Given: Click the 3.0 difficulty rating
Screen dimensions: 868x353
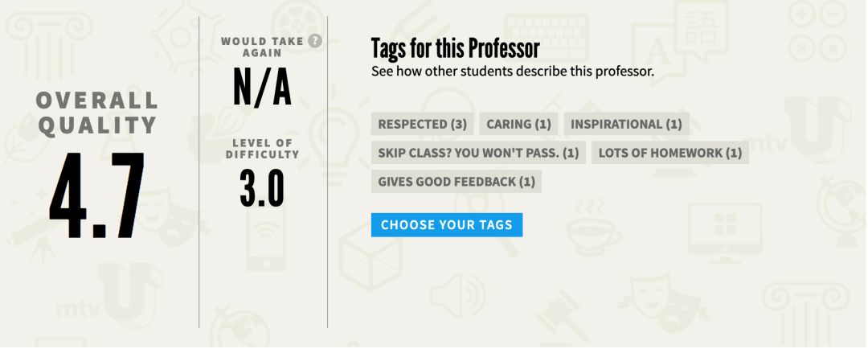Looking at the screenshot, I should [x=262, y=188].
